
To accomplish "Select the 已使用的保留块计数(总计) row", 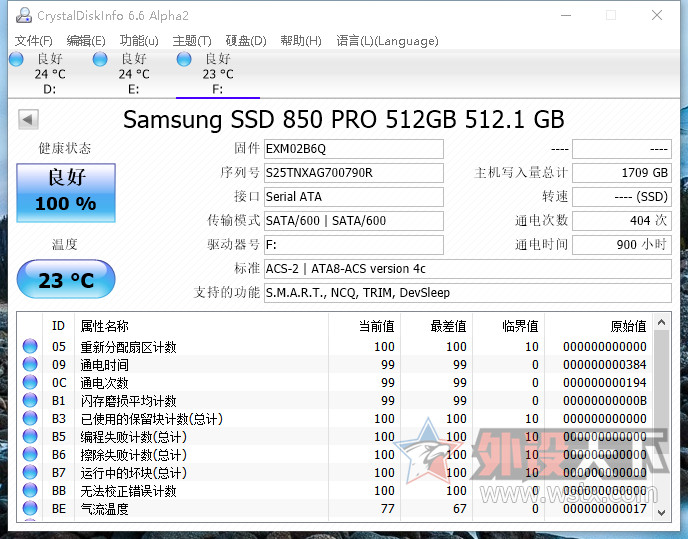I will click(335, 418).
